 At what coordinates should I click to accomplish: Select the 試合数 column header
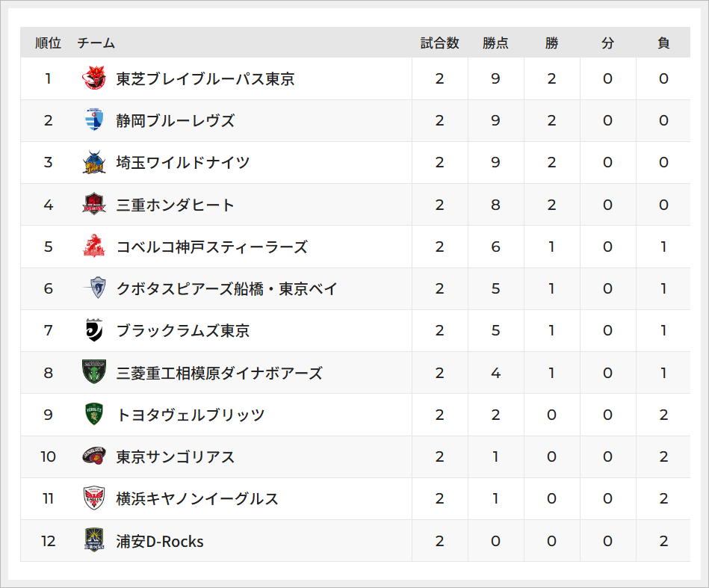pyautogui.click(x=439, y=43)
